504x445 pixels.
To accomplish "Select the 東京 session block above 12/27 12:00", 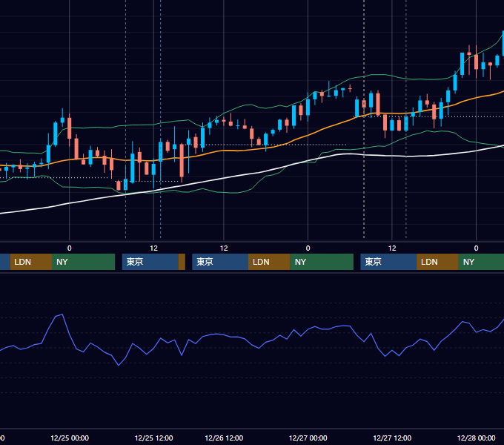I will click(388, 262).
